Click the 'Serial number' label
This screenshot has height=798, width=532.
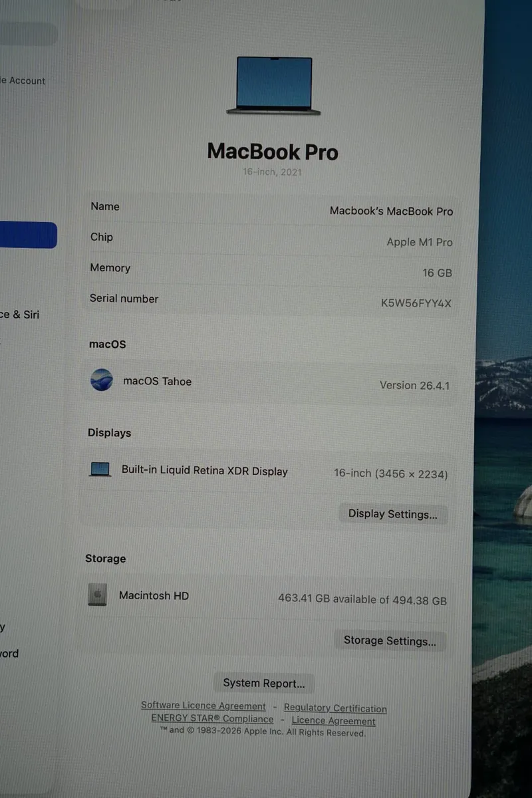[124, 299]
